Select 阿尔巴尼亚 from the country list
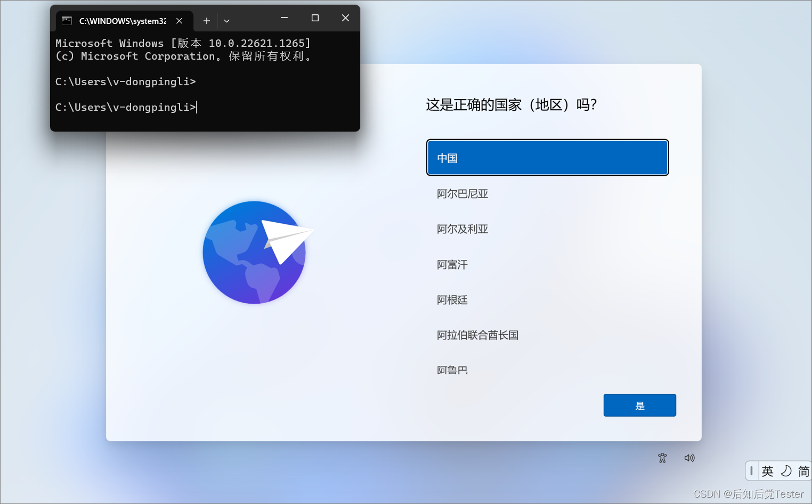This screenshot has width=812, height=504. tap(462, 193)
